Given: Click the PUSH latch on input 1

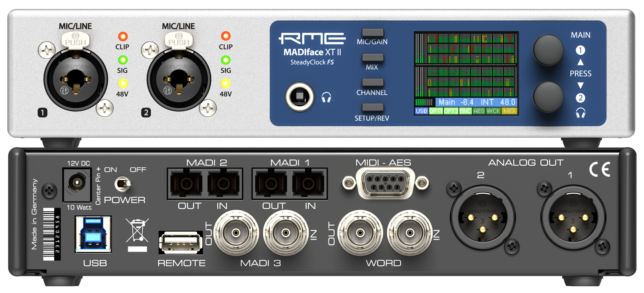Looking at the screenshot, I should pyautogui.click(x=75, y=40).
